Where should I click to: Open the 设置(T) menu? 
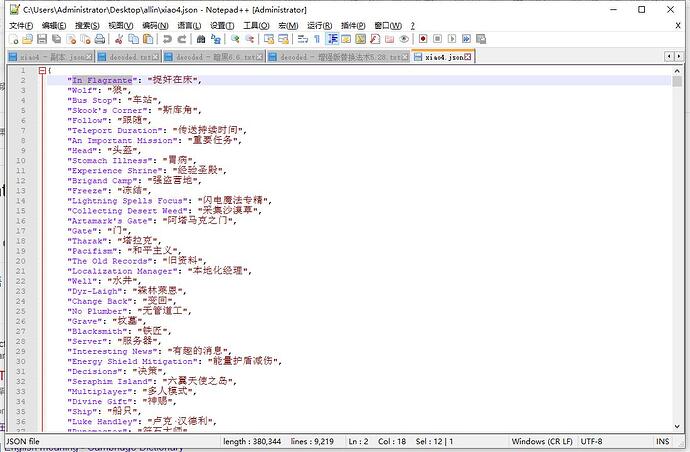coord(222,26)
